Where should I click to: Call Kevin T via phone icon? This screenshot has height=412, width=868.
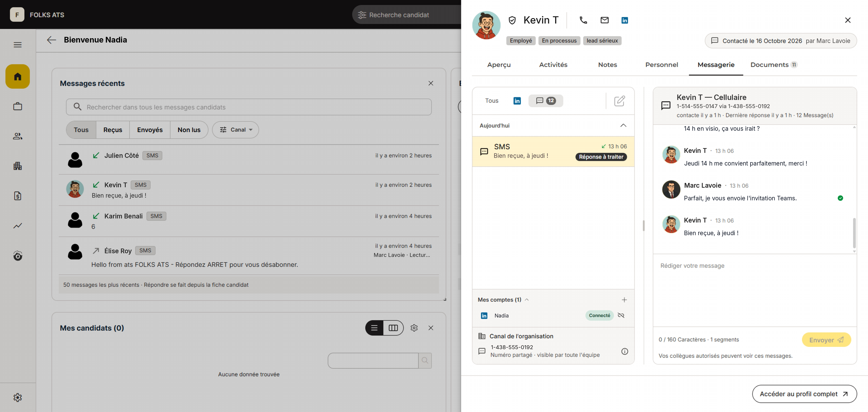click(x=583, y=20)
